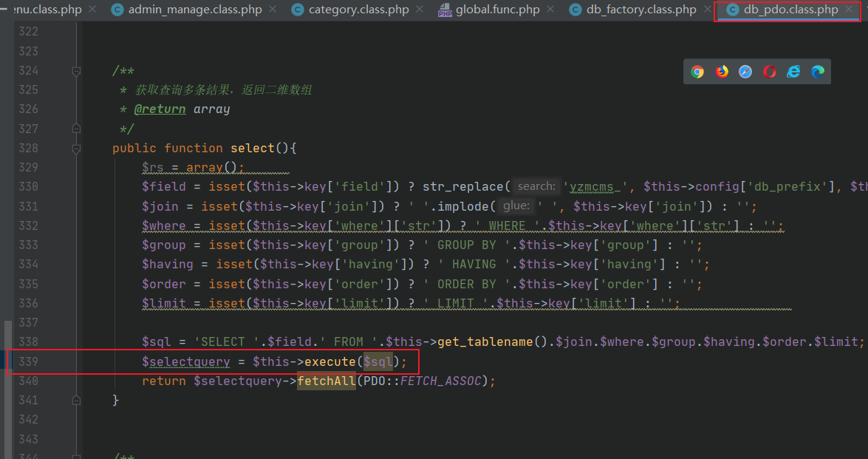Close the db_pdo.class.php tab
This screenshot has height=459, width=868.
coord(849,10)
